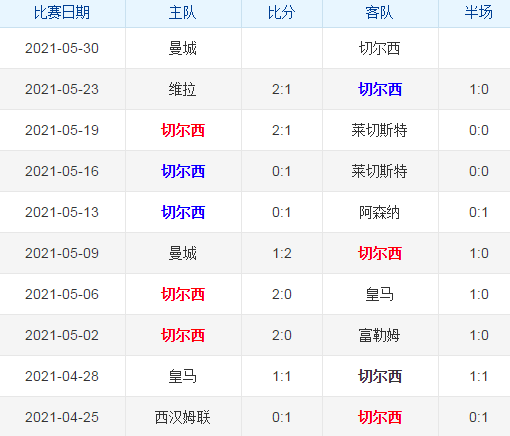Click red 切尔西 in 2021-05-19 row
This screenshot has height=436, width=510.
[x=183, y=130]
